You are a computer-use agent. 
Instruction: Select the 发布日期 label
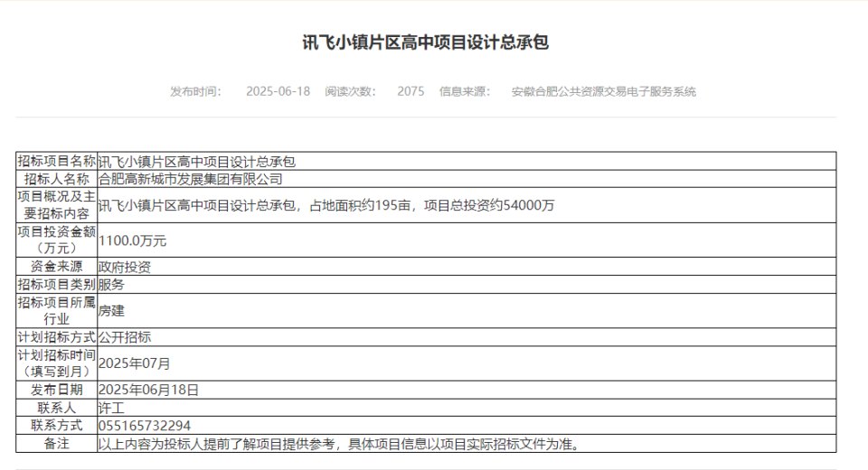56,390
